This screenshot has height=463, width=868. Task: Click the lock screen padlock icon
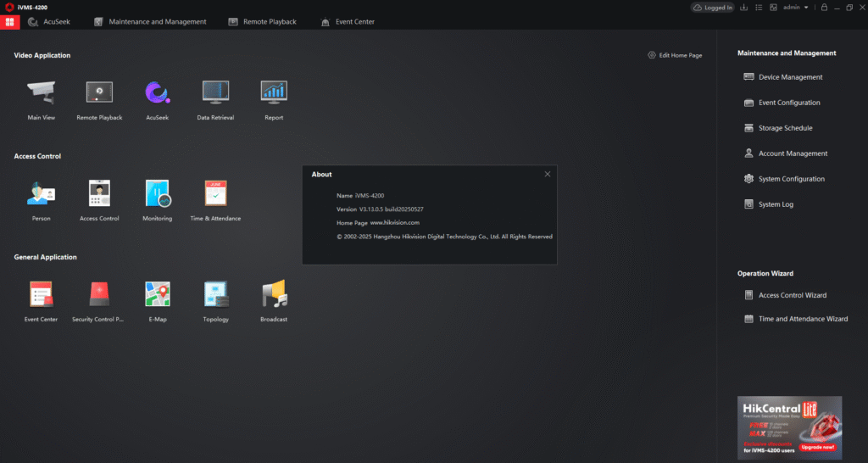824,8
